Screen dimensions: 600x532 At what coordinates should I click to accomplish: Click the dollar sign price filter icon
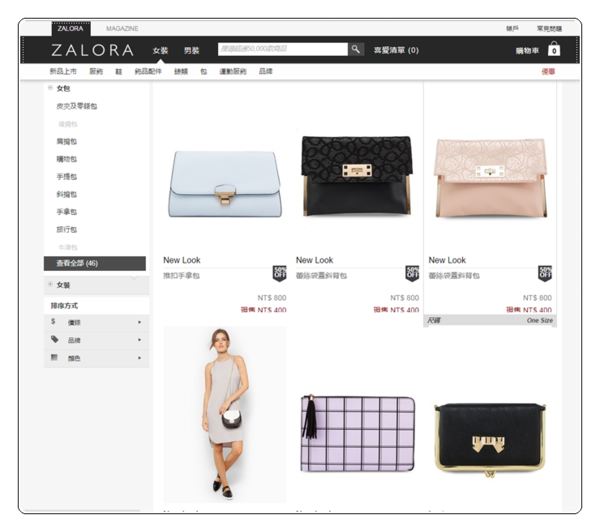tap(53, 321)
